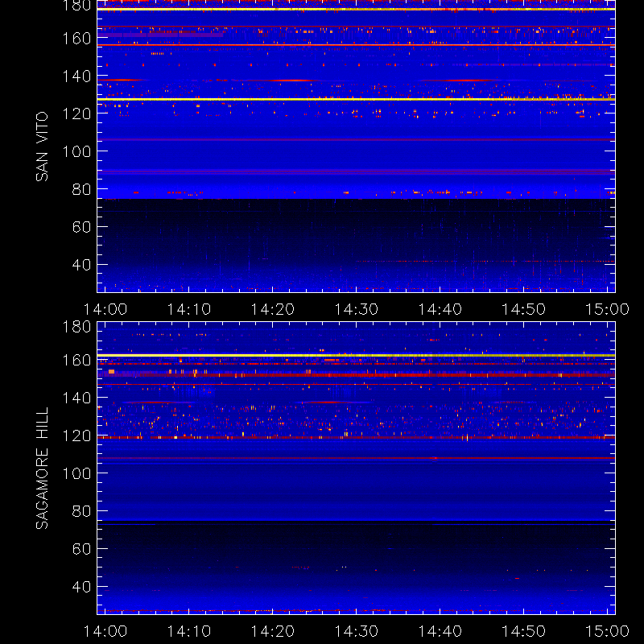Click 14:20 time label under Sagamore Hill plot
The height and width of the screenshot is (644, 644).
coord(273,631)
